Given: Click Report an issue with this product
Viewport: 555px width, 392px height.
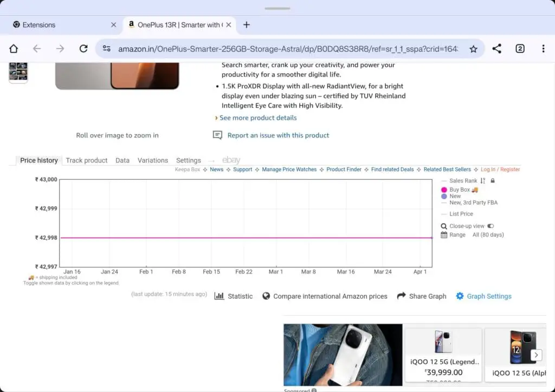Looking at the screenshot, I should [278, 135].
